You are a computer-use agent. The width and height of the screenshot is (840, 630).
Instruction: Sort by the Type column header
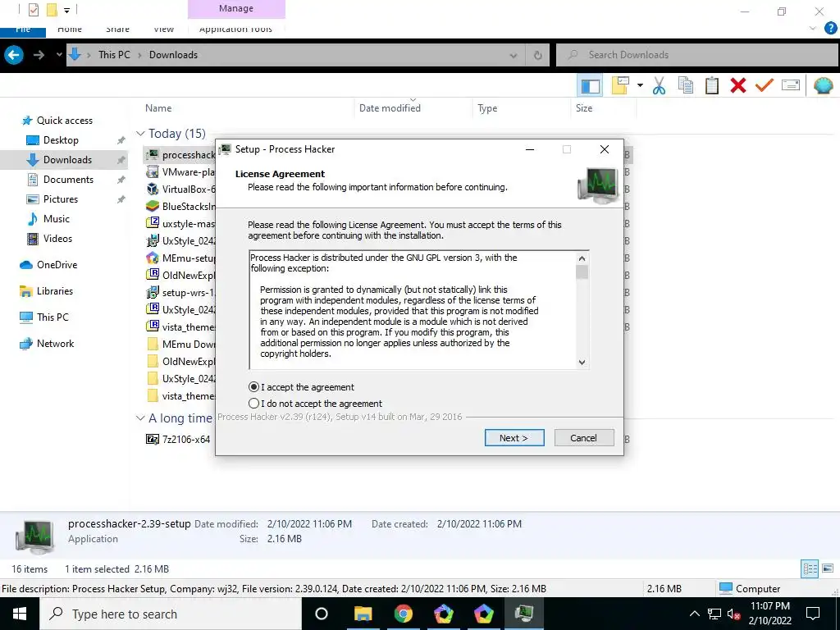[x=487, y=108]
